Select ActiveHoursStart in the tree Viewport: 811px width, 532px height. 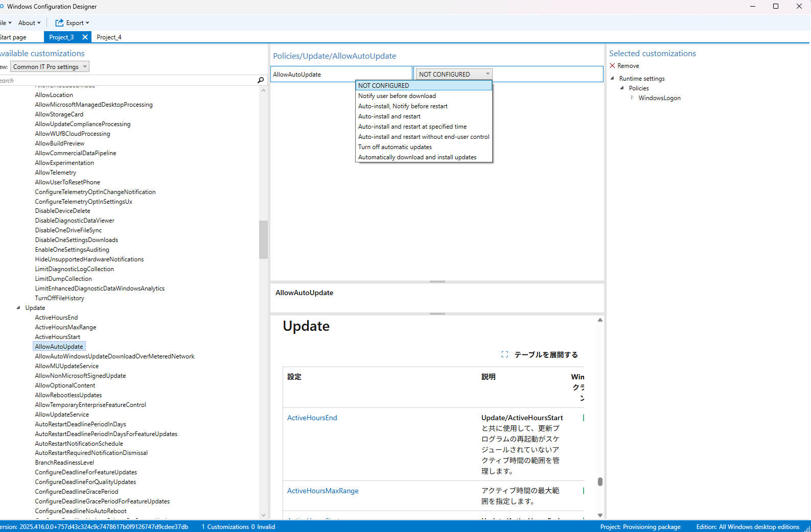point(57,337)
